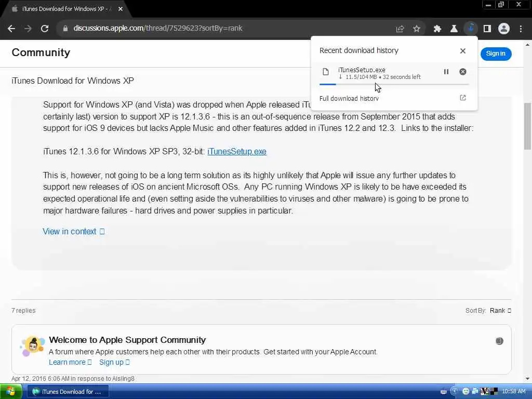Reload the current page
This screenshot has width=532, height=399.
pyautogui.click(x=45, y=29)
